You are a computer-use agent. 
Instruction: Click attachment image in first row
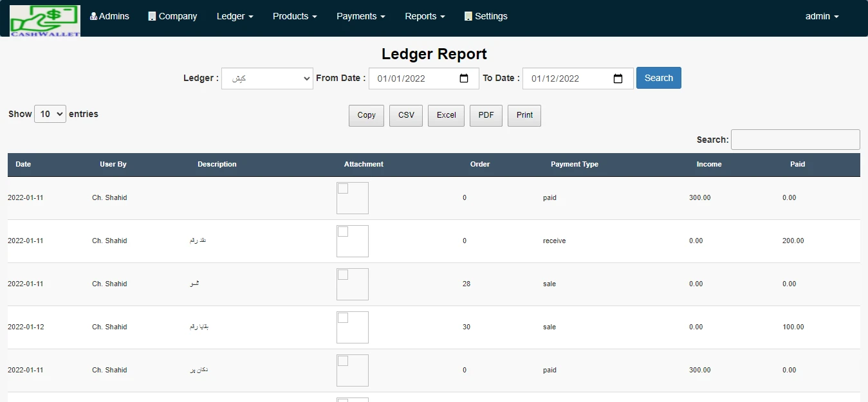pyautogui.click(x=352, y=198)
